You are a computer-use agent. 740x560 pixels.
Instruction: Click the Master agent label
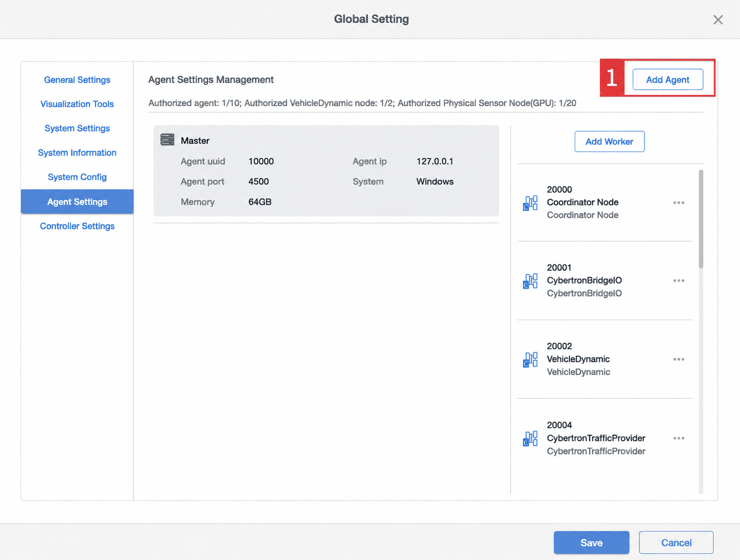coord(195,141)
